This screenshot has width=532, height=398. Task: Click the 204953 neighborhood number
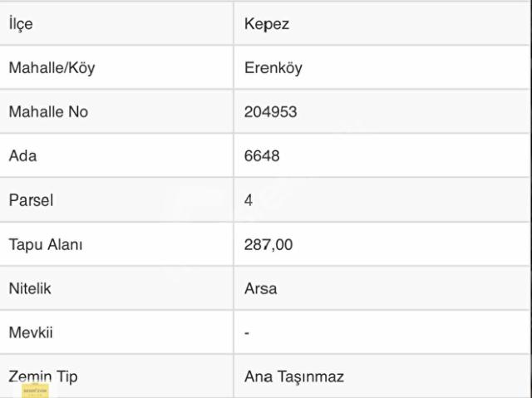[x=270, y=112]
